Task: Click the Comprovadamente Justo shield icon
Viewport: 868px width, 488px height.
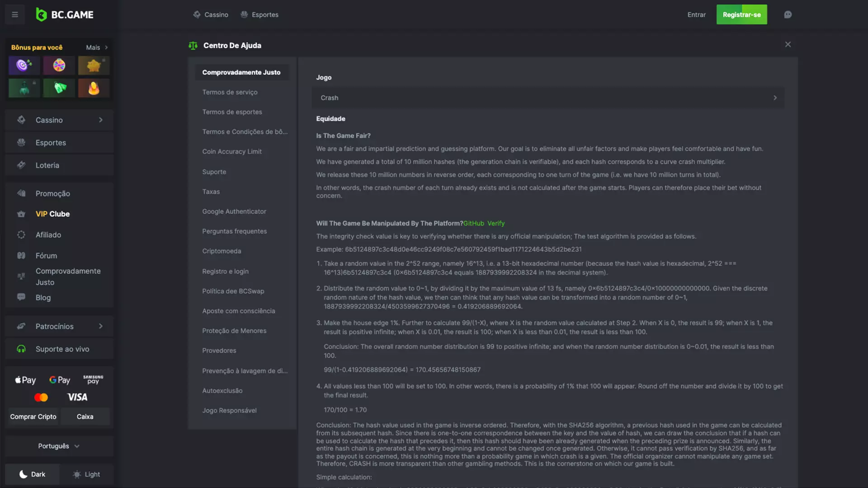Action: [x=21, y=276]
